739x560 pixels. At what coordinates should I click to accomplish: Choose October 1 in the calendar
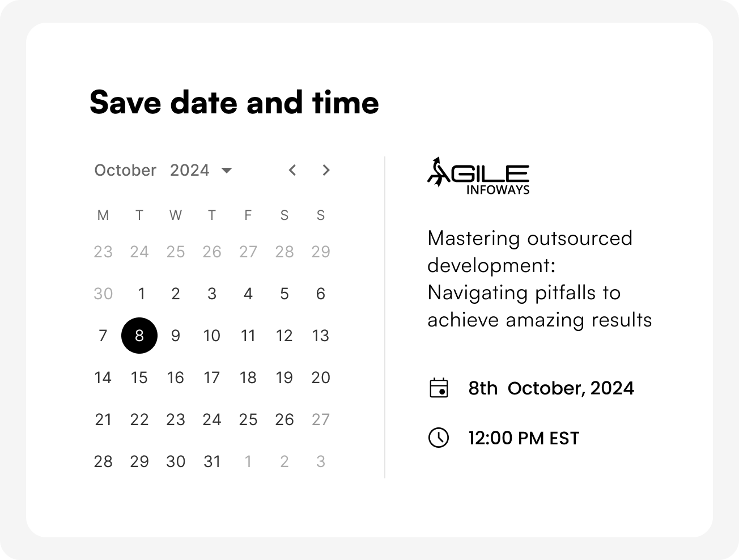(x=141, y=294)
